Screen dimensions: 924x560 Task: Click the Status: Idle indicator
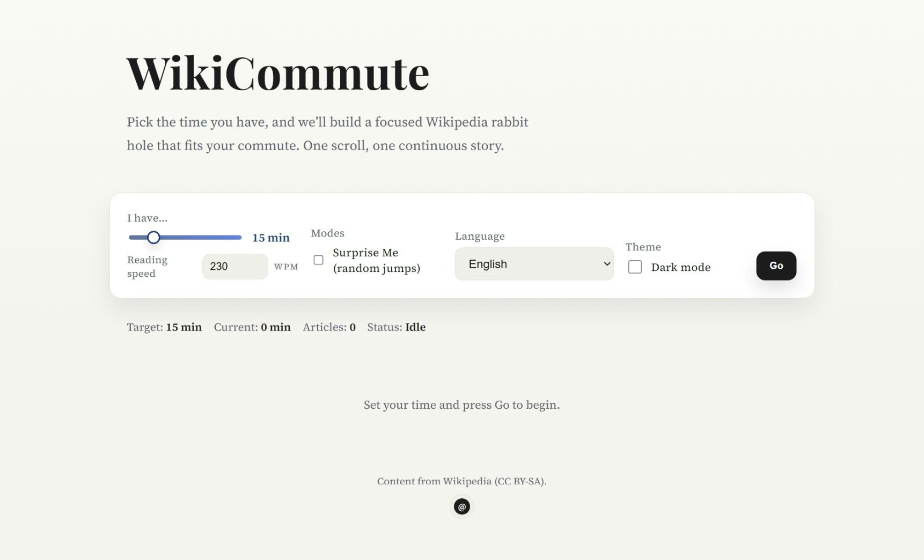click(x=397, y=327)
